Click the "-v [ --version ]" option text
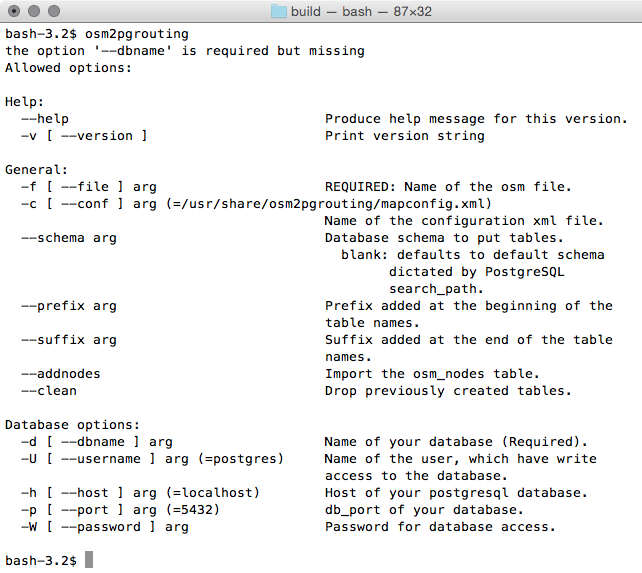The image size is (642, 573). point(85,135)
